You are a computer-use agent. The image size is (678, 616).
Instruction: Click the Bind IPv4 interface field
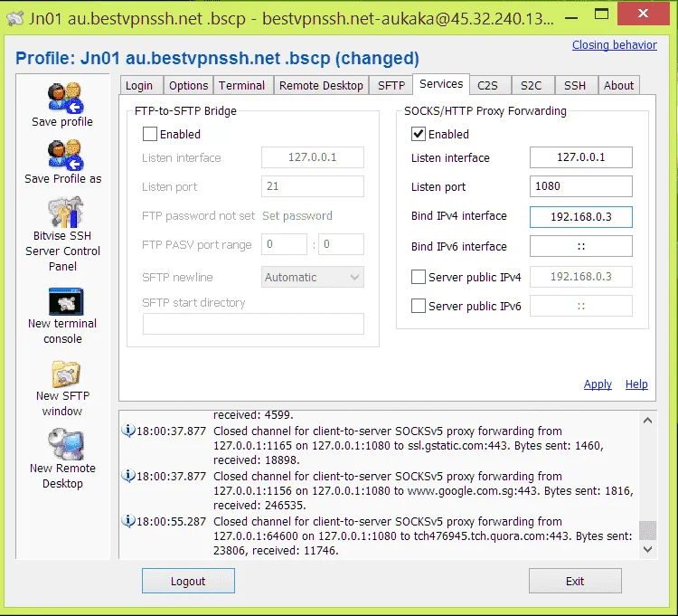coord(580,217)
